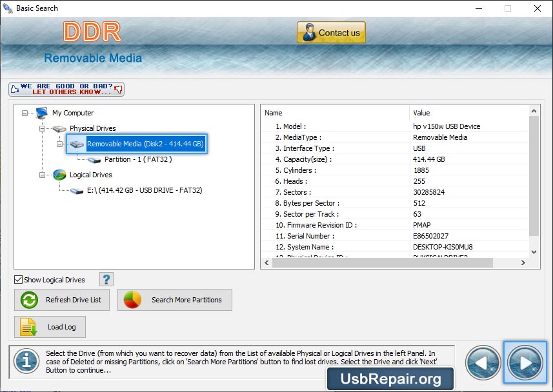
Task: Click the Physical Drives disk icon
Action: (59, 129)
